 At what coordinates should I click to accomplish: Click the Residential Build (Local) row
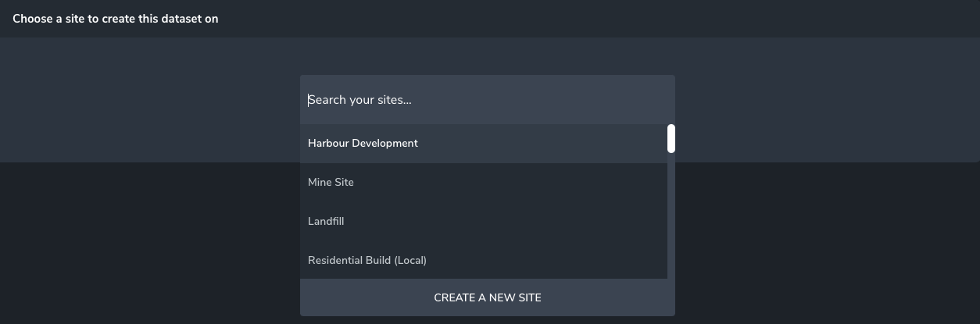tap(483, 261)
